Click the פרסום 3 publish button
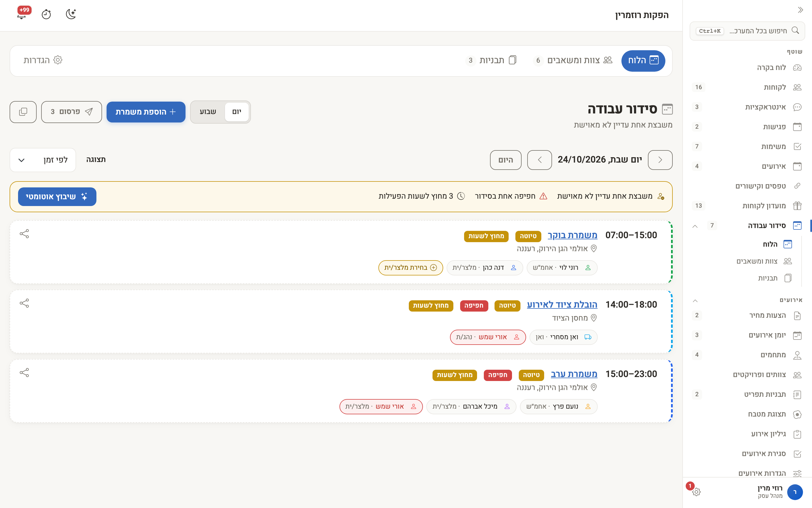The image size is (812, 508). click(x=71, y=112)
